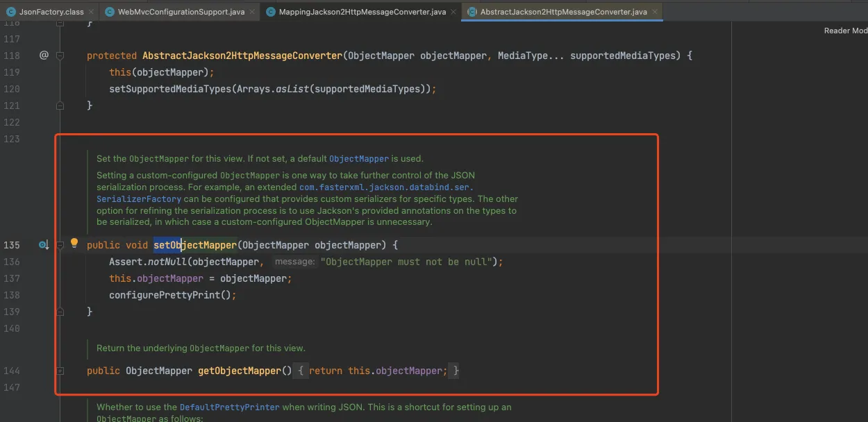
Task: Click the overridden-method gutter icon on line 135
Action: click(x=44, y=245)
